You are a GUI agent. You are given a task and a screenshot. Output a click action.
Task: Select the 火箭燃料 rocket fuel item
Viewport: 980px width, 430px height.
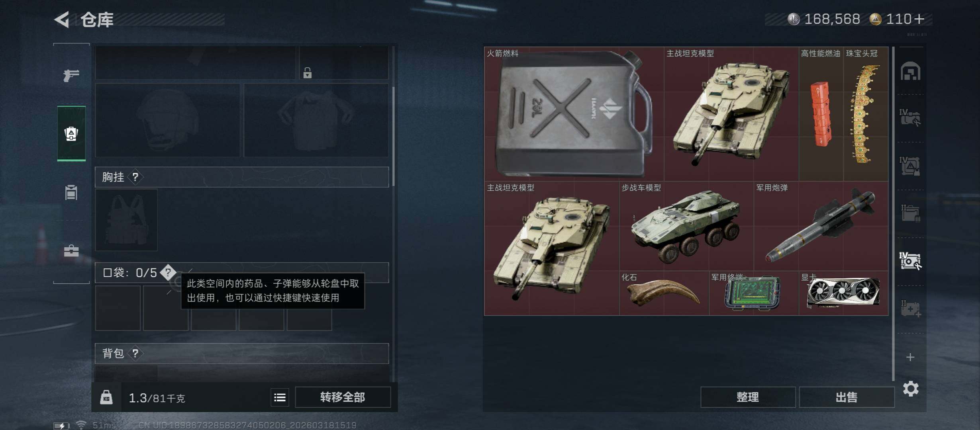(574, 114)
